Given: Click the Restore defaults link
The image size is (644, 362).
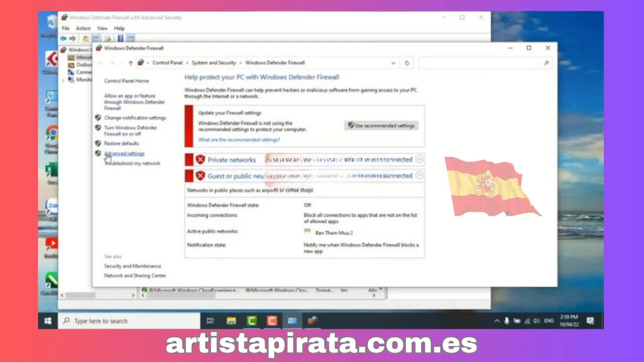Looking at the screenshot, I should tap(121, 143).
